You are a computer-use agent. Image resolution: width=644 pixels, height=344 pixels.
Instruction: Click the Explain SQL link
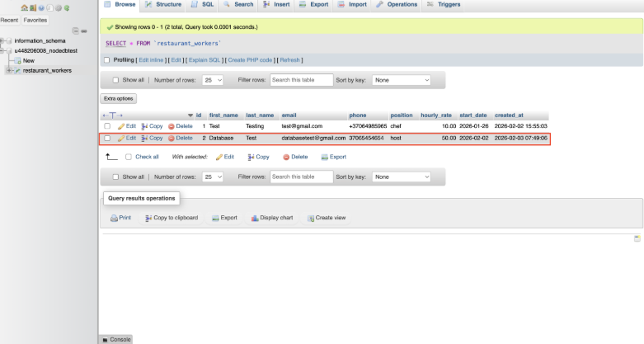click(204, 60)
